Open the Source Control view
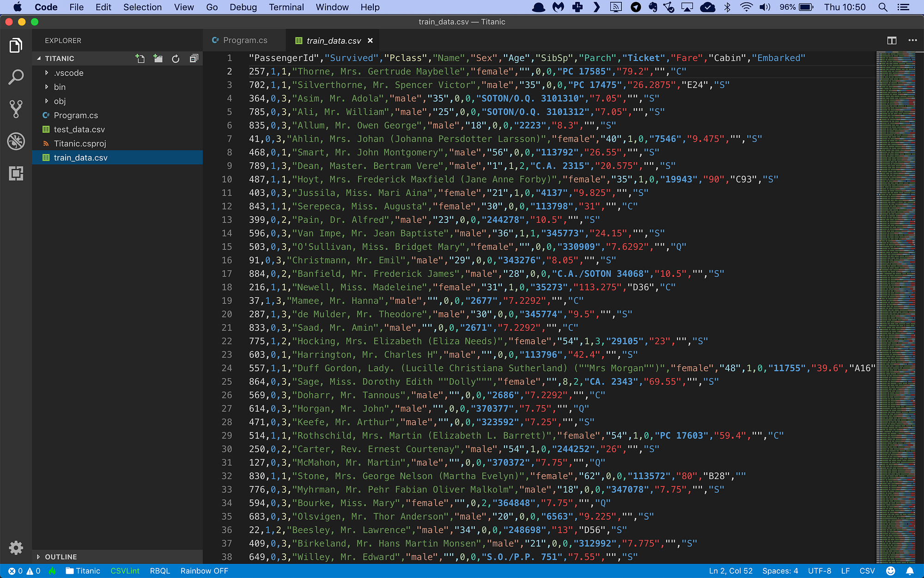The width and height of the screenshot is (924, 578). pyautogui.click(x=16, y=109)
